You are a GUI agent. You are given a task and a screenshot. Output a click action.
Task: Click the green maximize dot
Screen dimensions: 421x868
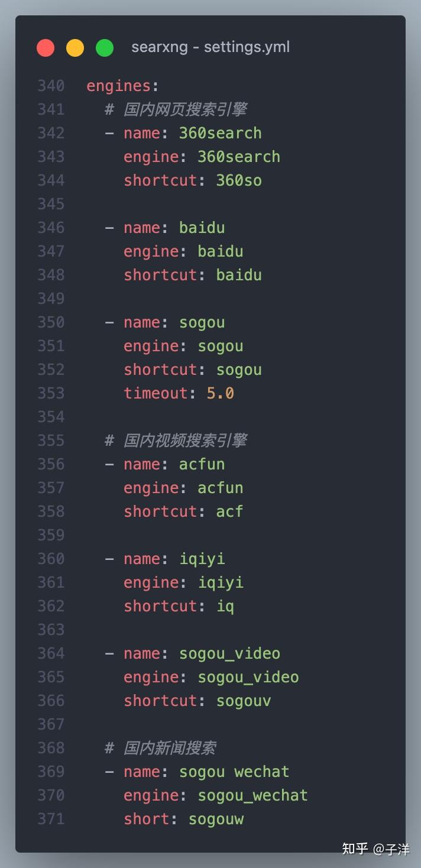tap(105, 48)
